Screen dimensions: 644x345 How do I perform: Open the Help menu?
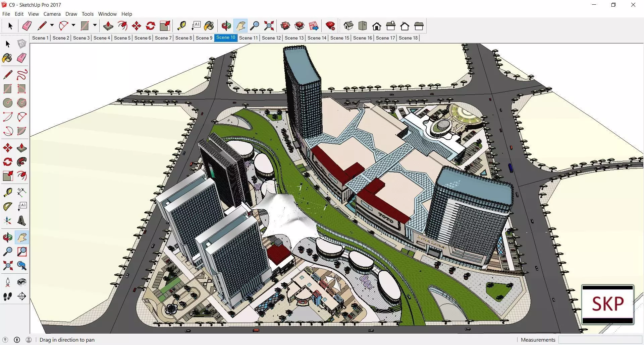coord(127,14)
